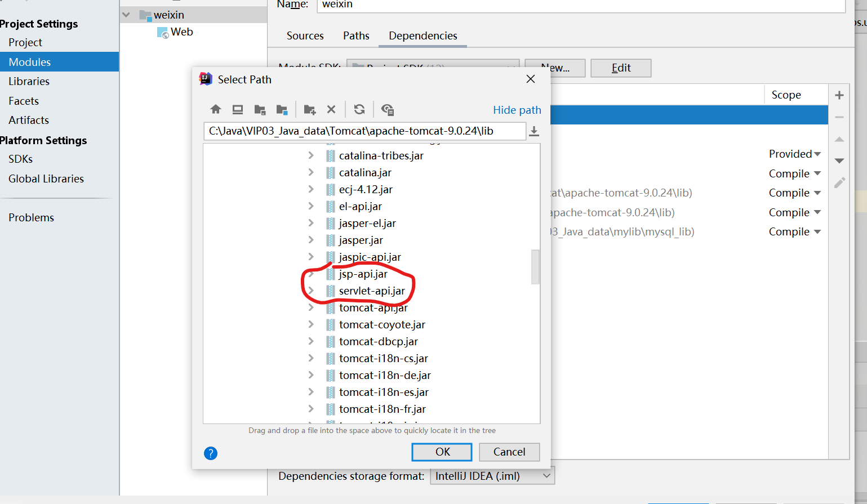Expand catalina-tribes.jar node
The height and width of the screenshot is (504, 867).
(311, 155)
